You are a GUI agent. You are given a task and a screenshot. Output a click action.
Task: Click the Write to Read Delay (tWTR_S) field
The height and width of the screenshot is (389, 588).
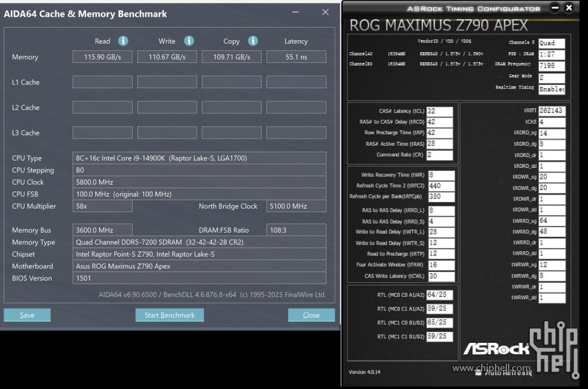[x=442, y=243]
